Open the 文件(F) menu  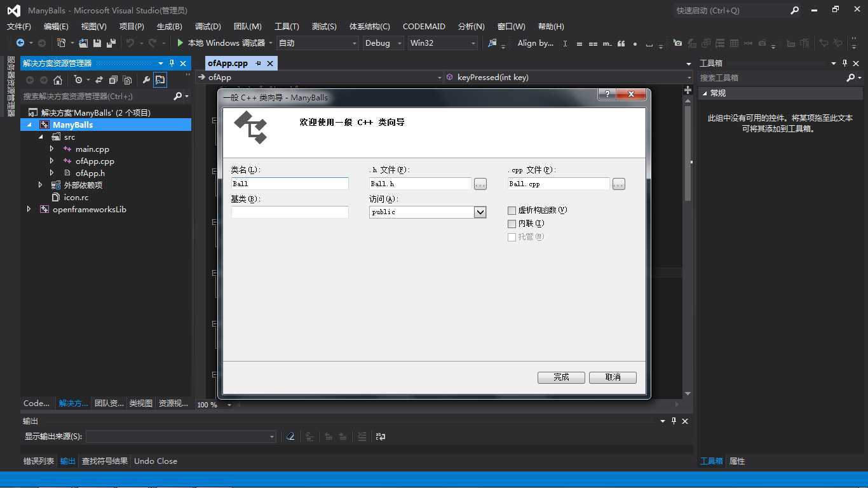(19, 26)
